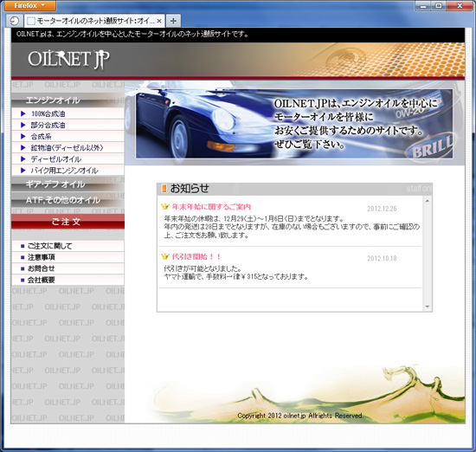Open the 部分合成油 category link

48,126
